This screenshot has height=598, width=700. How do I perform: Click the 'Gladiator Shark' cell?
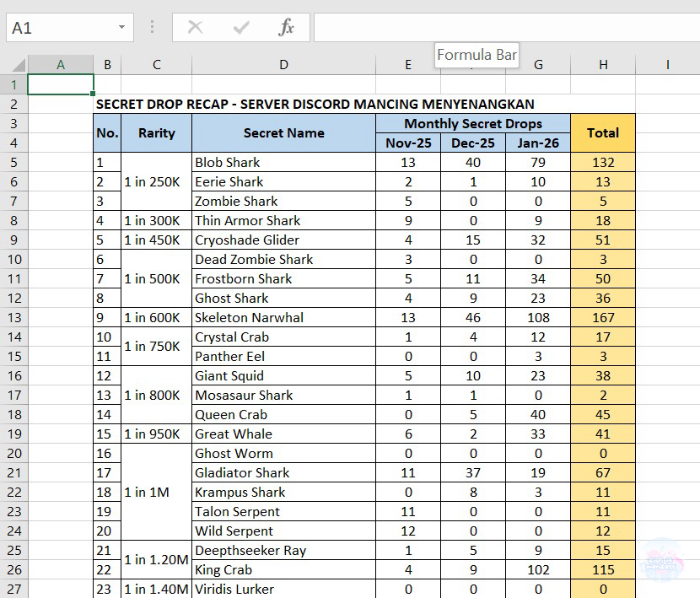[x=283, y=473]
